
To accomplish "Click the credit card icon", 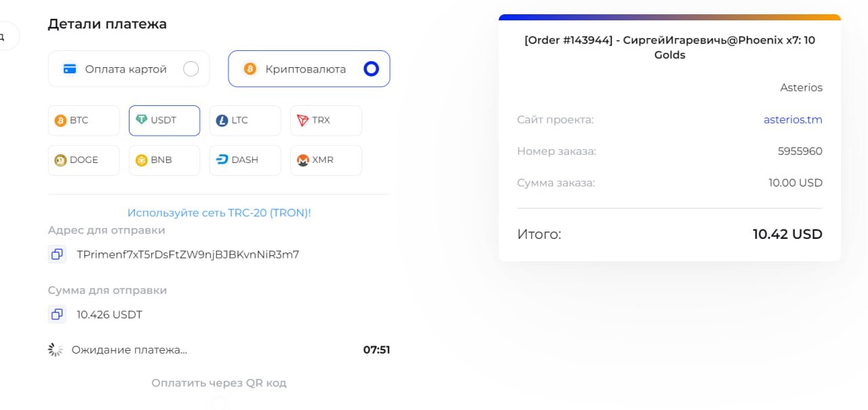I will pyautogui.click(x=69, y=69).
